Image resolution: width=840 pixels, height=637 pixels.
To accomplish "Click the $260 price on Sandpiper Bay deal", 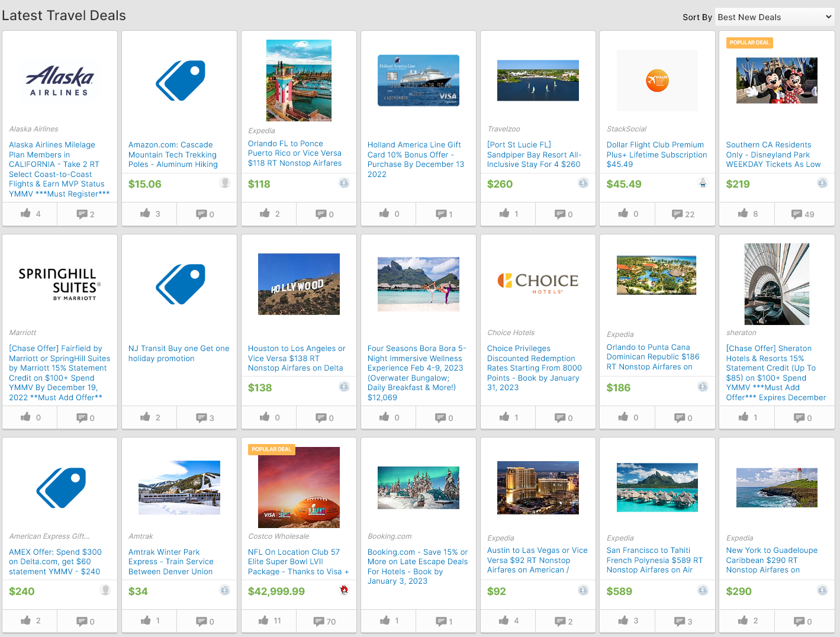I will coord(500,184).
